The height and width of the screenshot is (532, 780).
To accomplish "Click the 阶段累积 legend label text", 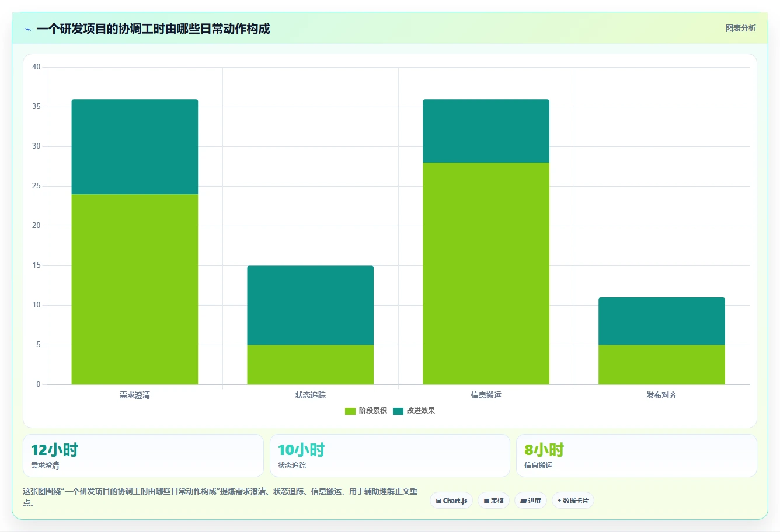I will point(372,411).
